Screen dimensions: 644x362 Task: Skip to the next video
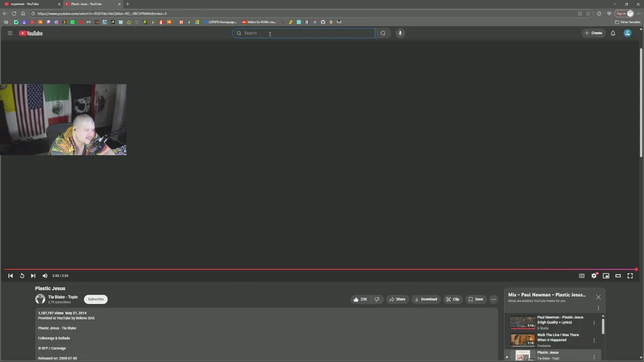pos(33,276)
